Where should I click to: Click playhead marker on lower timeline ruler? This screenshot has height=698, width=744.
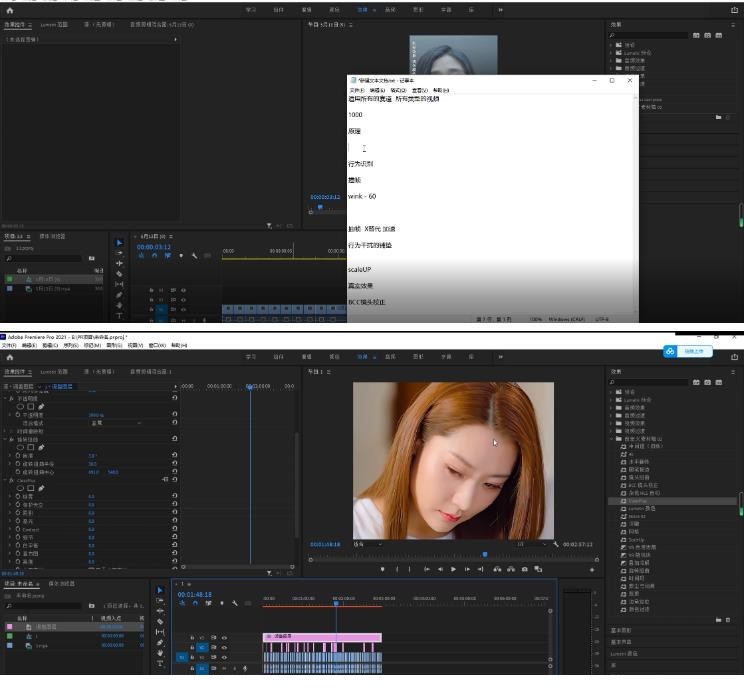click(x=336, y=603)
